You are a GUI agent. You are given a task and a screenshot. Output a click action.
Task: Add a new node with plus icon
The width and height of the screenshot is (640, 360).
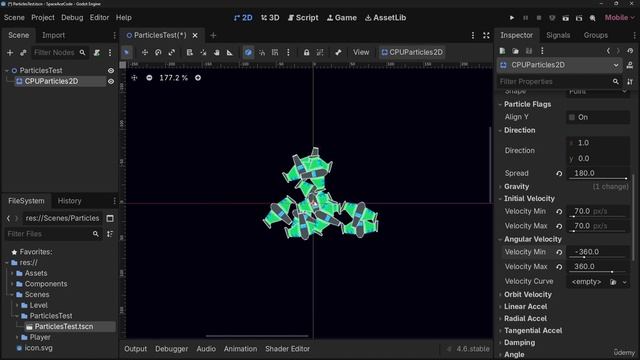click(x=10, y=53)
